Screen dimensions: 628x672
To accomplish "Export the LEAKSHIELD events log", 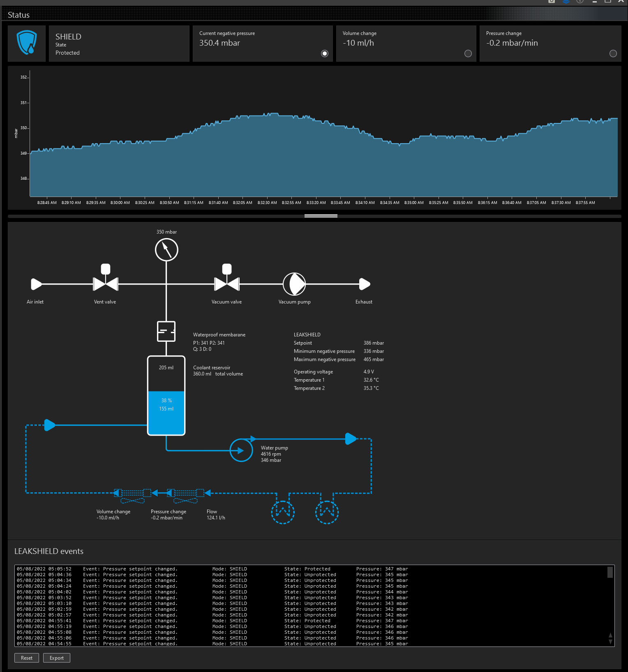I will click(x=57, y=658).
